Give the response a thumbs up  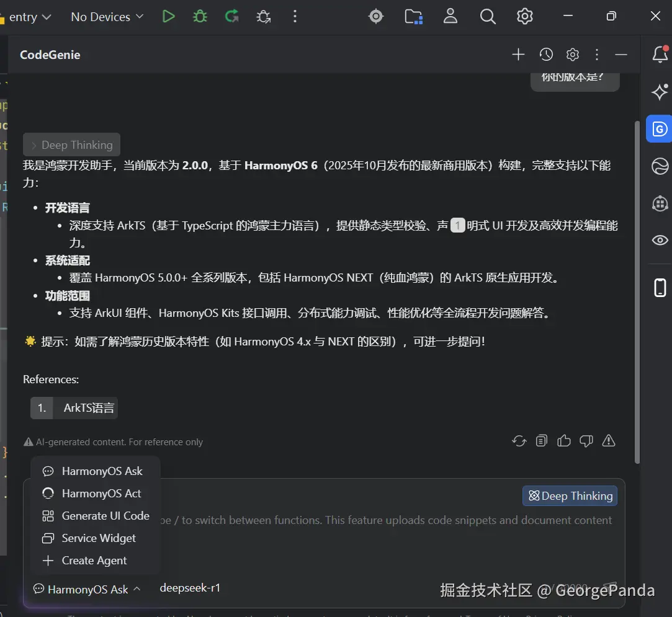[x=563, y=440]
